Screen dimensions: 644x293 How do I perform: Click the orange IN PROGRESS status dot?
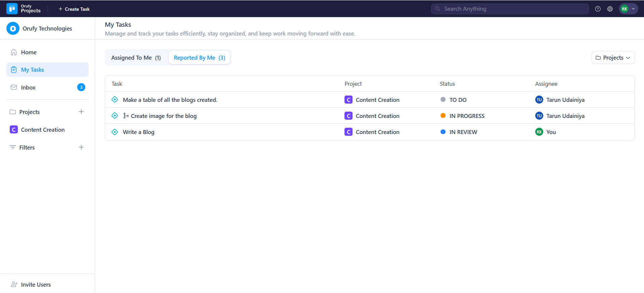tap(443, 116)
